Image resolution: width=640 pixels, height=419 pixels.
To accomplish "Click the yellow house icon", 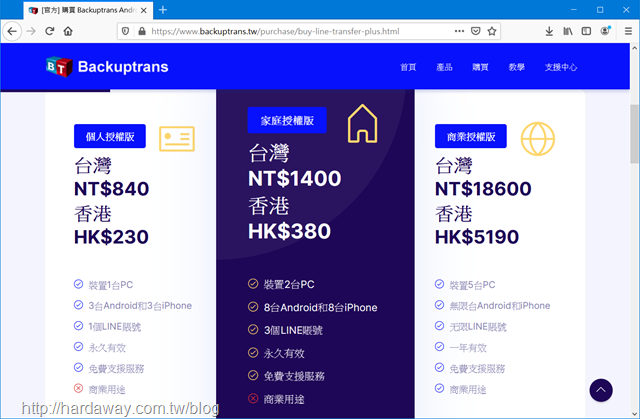I will tap(362, 124).
